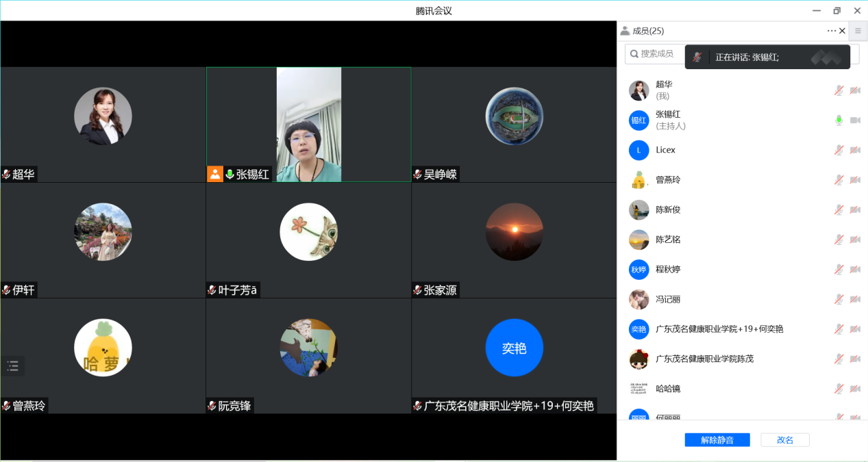868x462 pixels.
Task: Select 叶子芳 cat avatar tile
Action: (308, 232)
